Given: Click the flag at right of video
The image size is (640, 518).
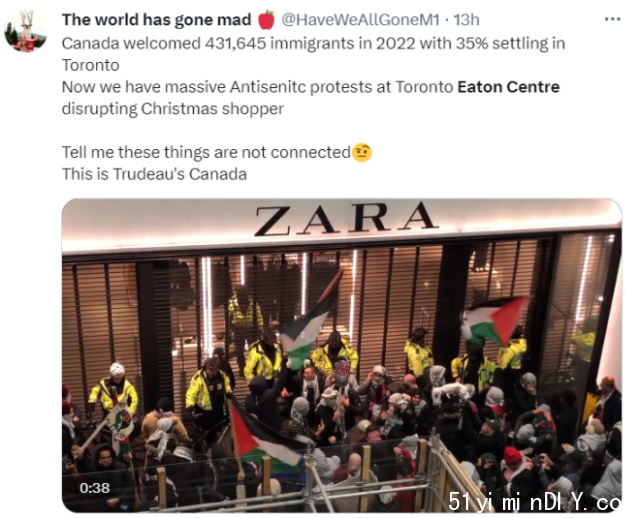Looking at the screenshot, I should coord(493,320).
